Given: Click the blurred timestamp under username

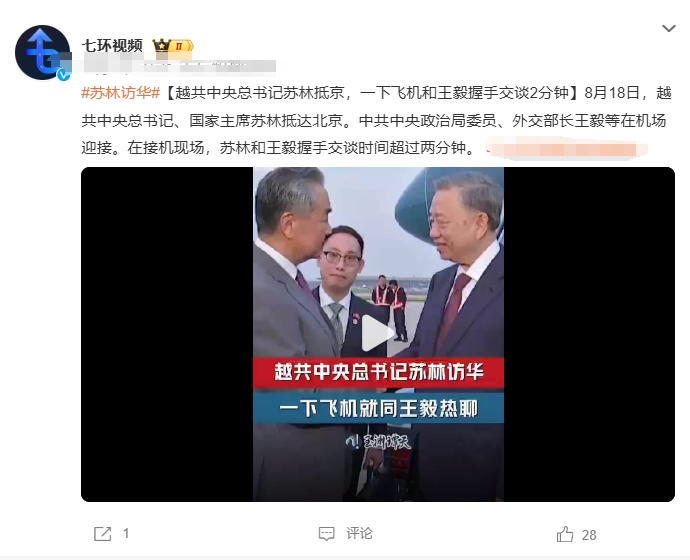Looking at the screenshot, I should [x=173, y=67].
